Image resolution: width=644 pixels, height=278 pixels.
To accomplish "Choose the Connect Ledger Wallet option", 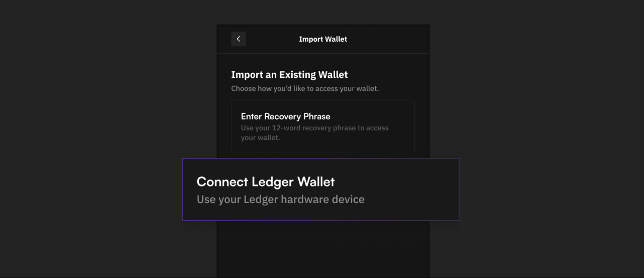I will (320, 190).
